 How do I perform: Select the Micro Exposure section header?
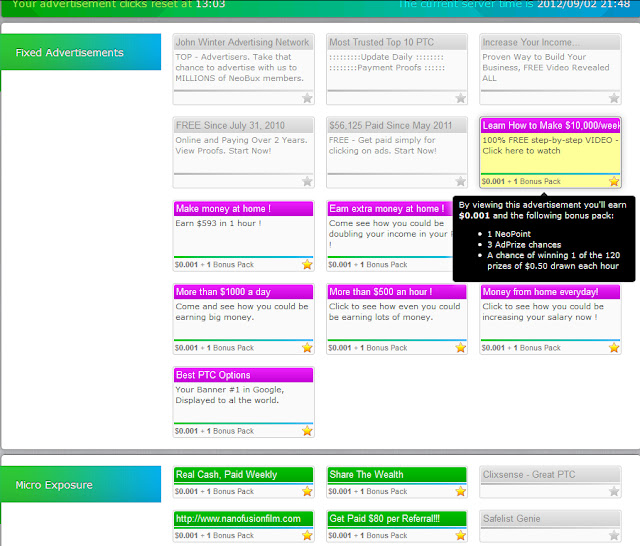tap(81, 484)
